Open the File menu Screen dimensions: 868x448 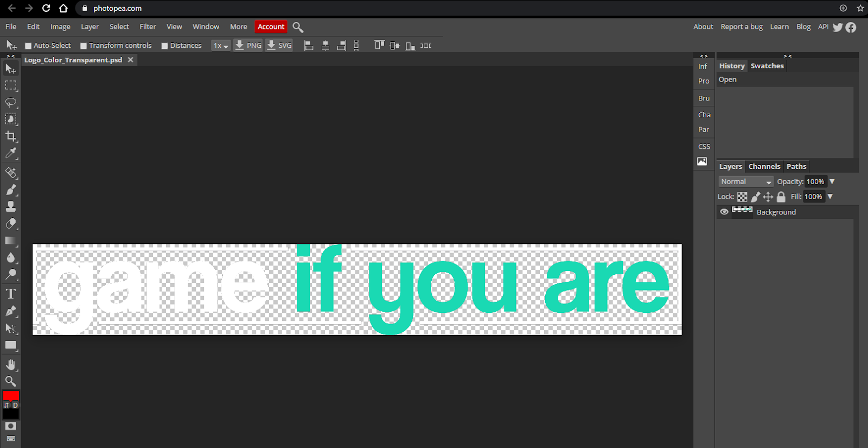point(11,27)
